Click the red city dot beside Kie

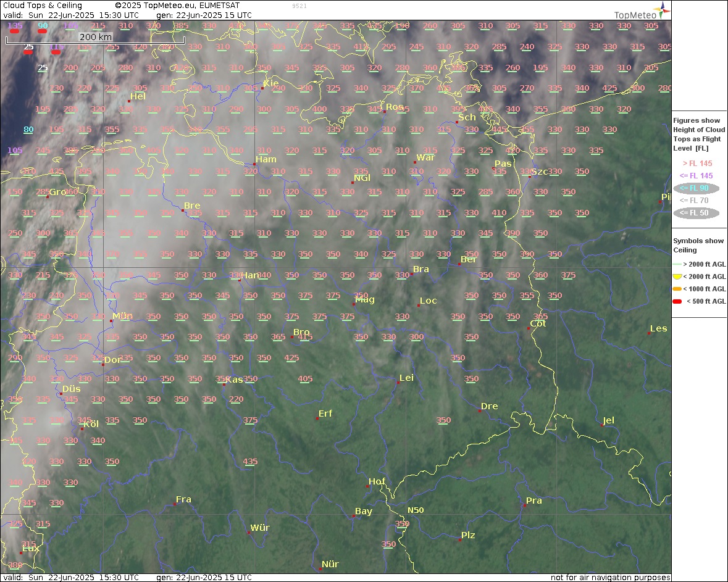262,88
